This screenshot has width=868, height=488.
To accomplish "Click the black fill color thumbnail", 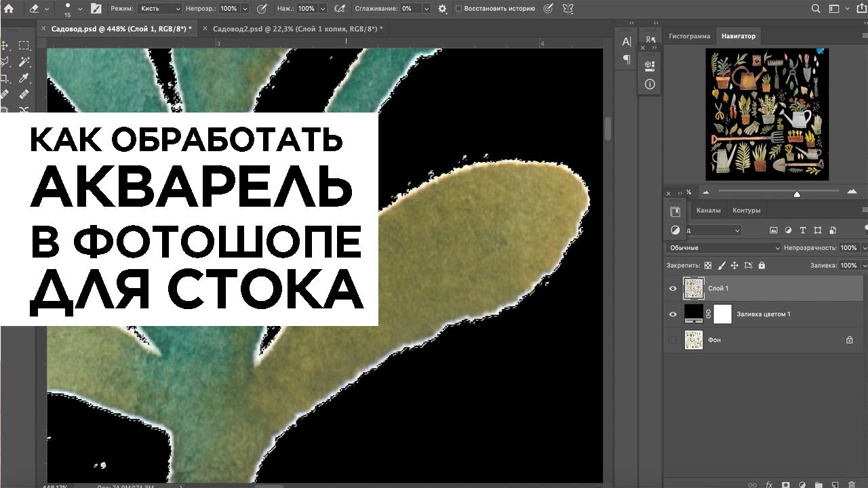I will click(694, 314).
